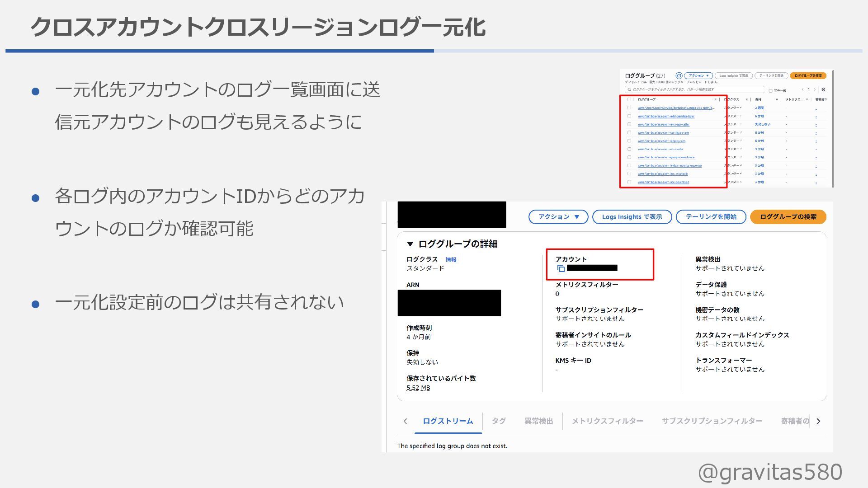Collapse the ロググループの詳細 section
The height and width of the screenshot is (488, 868).
coord(410,244)
